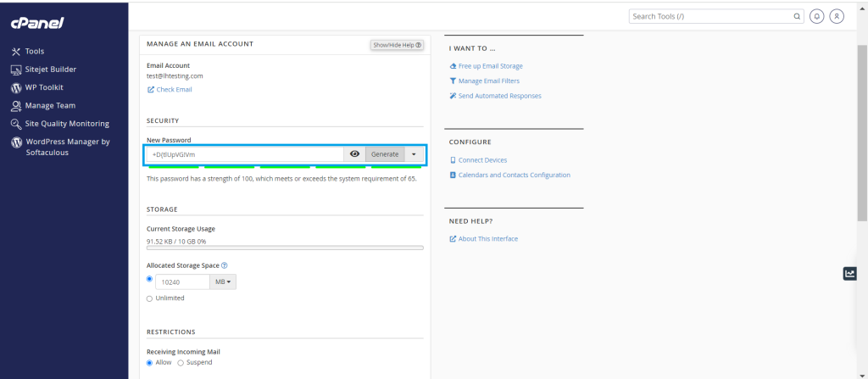Click the Generate password button
The height and width of the screenshot is (379, 868).
(385, 154)
